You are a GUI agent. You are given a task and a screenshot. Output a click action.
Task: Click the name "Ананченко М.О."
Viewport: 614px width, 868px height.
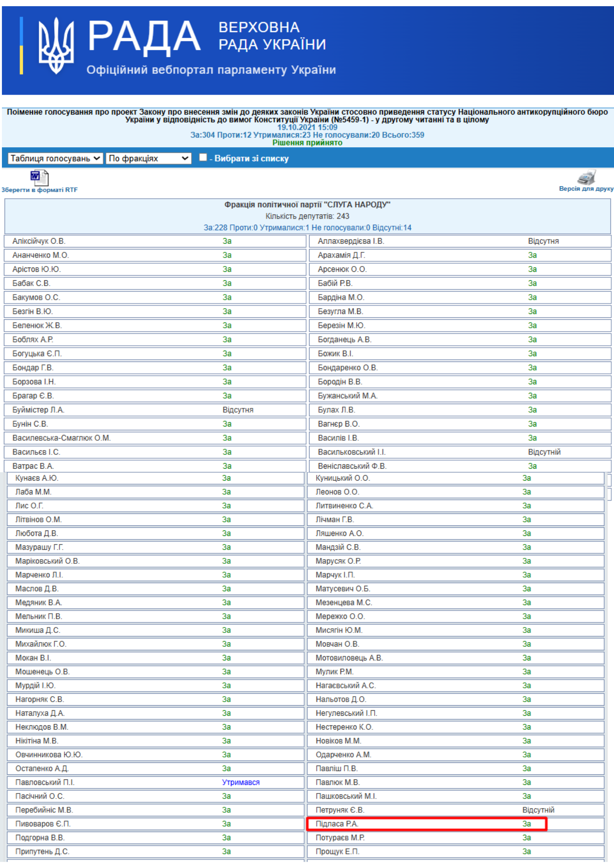tap(40, 255)
